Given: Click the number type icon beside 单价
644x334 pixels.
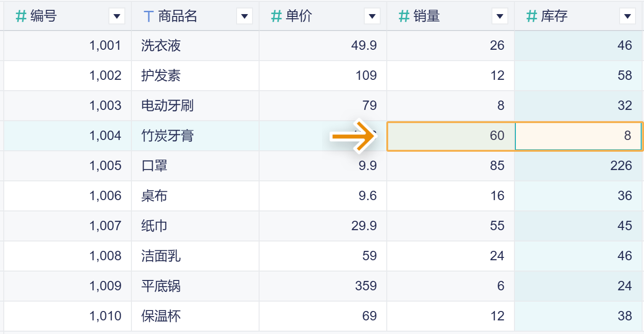Looking at the screenshot, I should (276, 16).
